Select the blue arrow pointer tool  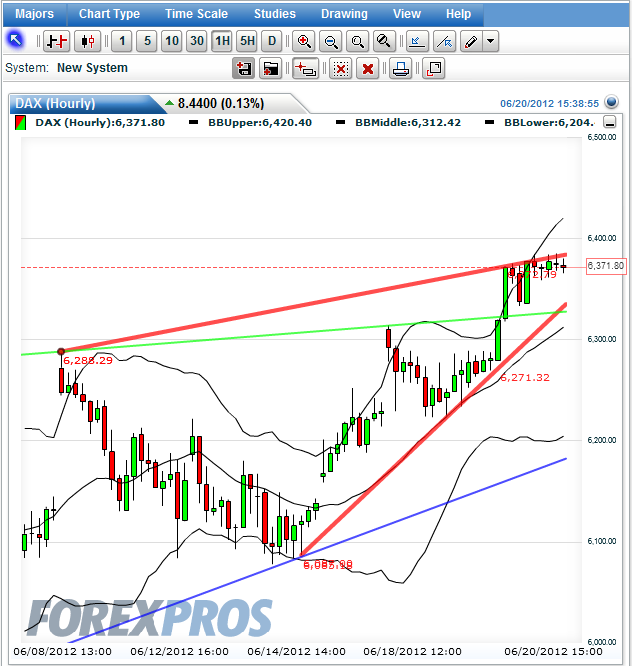15,41
